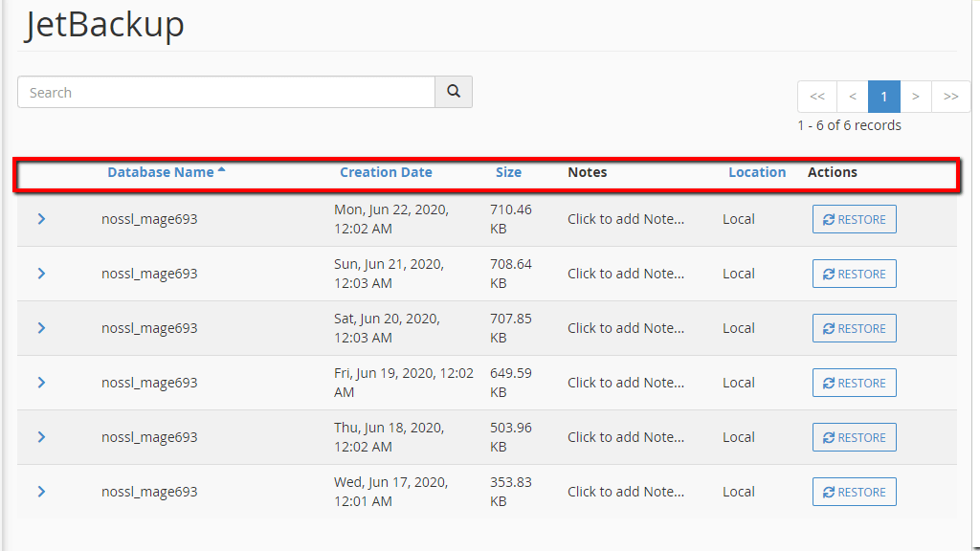
Task: Restore the Fri, Jun 19 backup
Action: point(855,383)
